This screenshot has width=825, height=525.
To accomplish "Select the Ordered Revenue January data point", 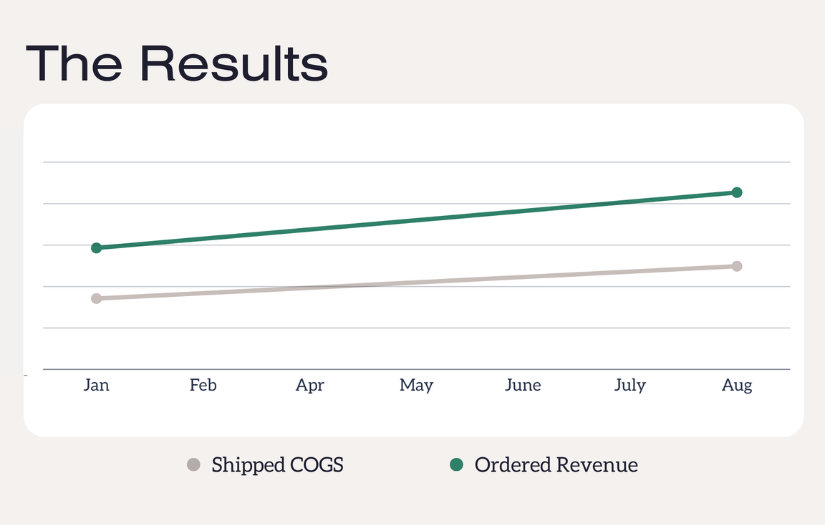I will (x=97, y=248).
